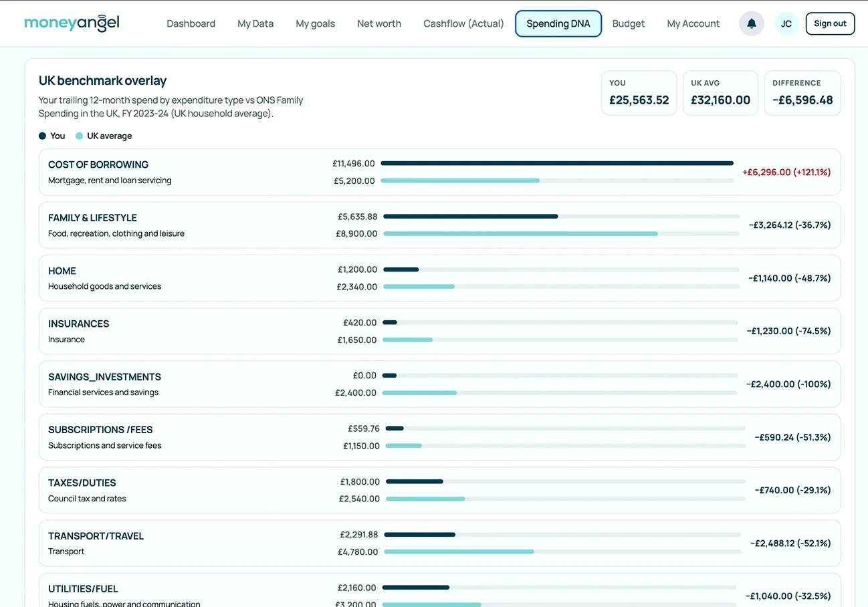Open Cashflow (Actual) page
This screenshot has width=868, height=607.
(463, 23)
